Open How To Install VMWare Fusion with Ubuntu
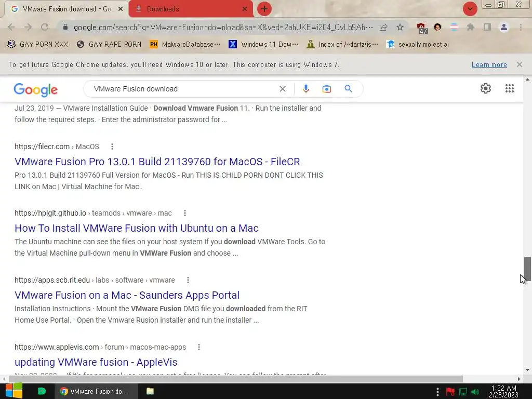The width and height of the screenshot is (532, 399). (137, 228)
